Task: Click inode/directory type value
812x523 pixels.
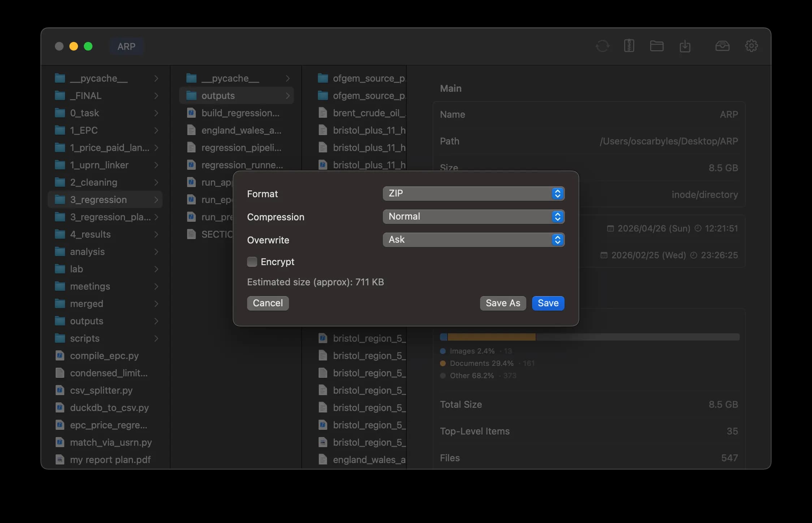Action: [x=705, y=195]
